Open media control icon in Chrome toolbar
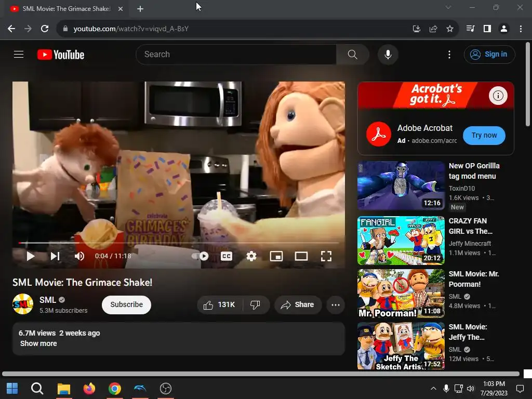 (x=471, y=29)
